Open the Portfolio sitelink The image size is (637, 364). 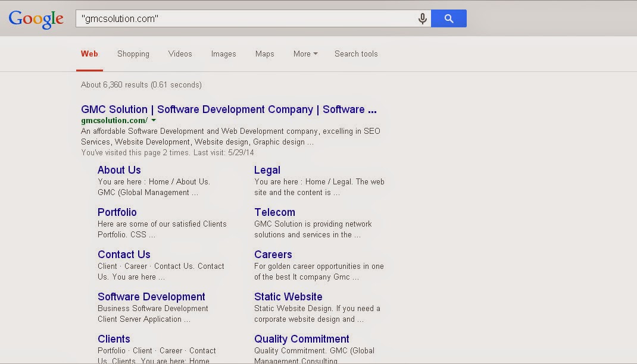click(x=117, y=212)
